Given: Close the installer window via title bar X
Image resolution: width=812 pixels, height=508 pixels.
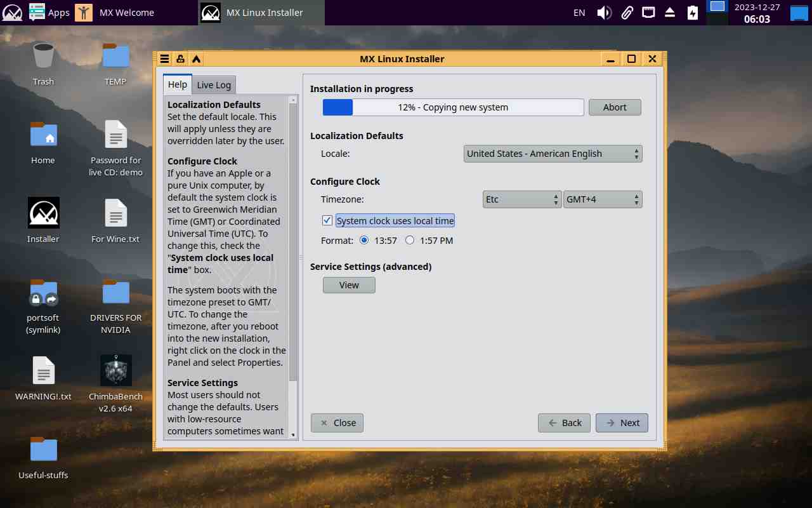Looking at the screenshot, I should point(652,59).
